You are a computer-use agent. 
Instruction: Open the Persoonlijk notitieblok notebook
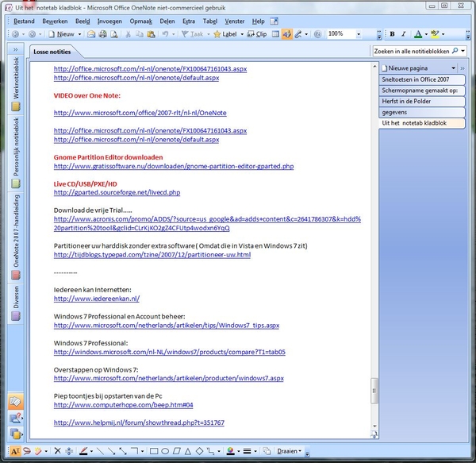(x=16, y=152)
